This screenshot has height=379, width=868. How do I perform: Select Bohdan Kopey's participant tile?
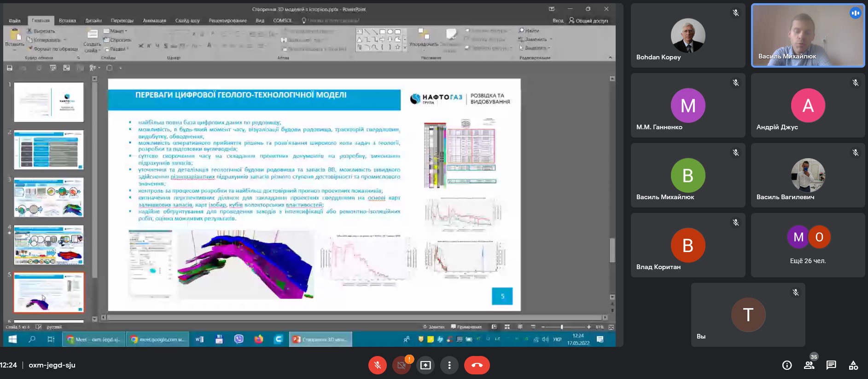tap(687, 36)
